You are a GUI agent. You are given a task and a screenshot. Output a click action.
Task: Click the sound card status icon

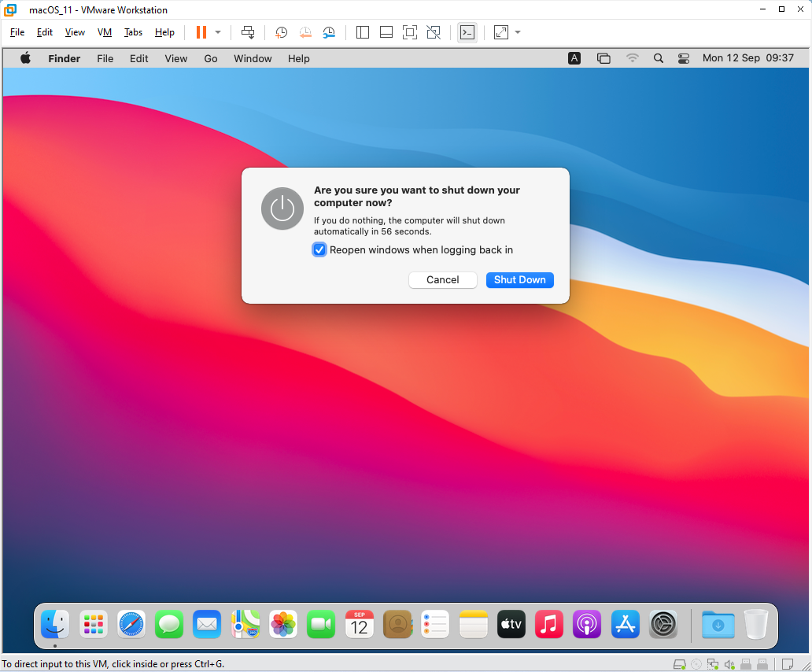(x=729, y=663)
